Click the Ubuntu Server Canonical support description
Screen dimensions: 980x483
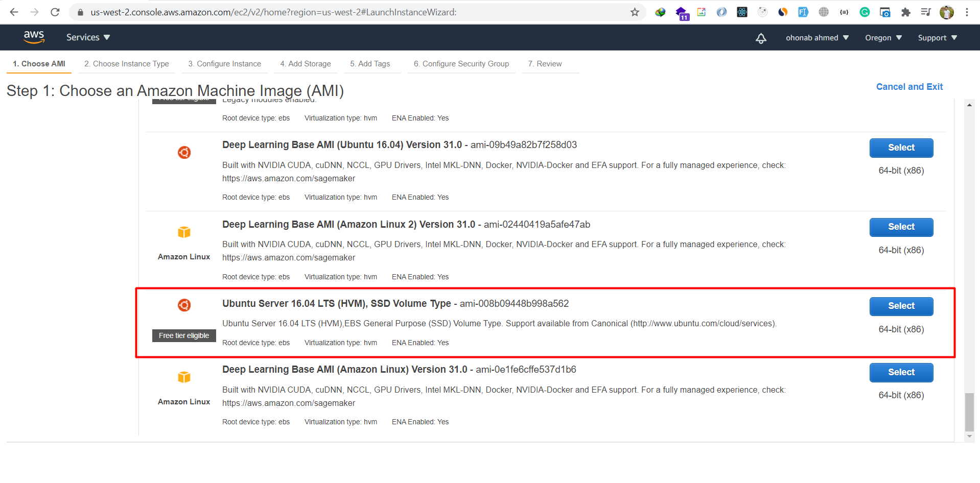click(499, 323)
